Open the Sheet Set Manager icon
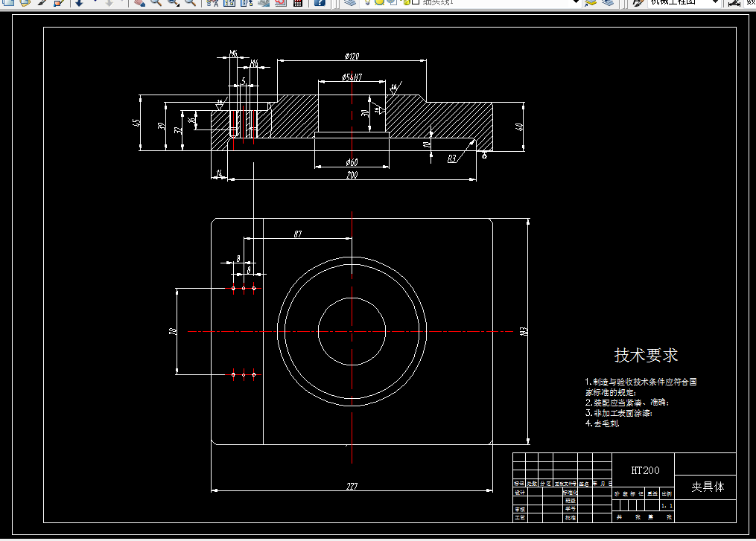Image resolution: width=756 pixels, height=541 pixels. [x=263, y=2]
